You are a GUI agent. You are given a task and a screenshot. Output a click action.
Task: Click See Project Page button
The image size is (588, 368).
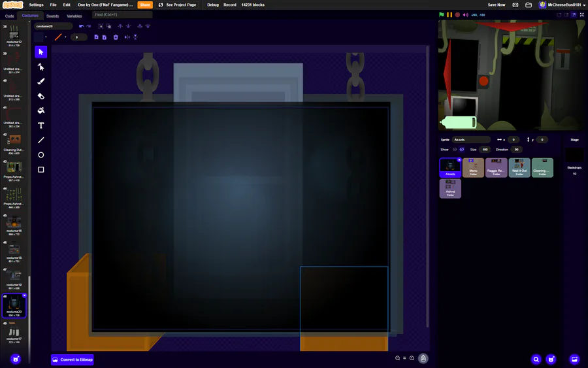[177, 5]
